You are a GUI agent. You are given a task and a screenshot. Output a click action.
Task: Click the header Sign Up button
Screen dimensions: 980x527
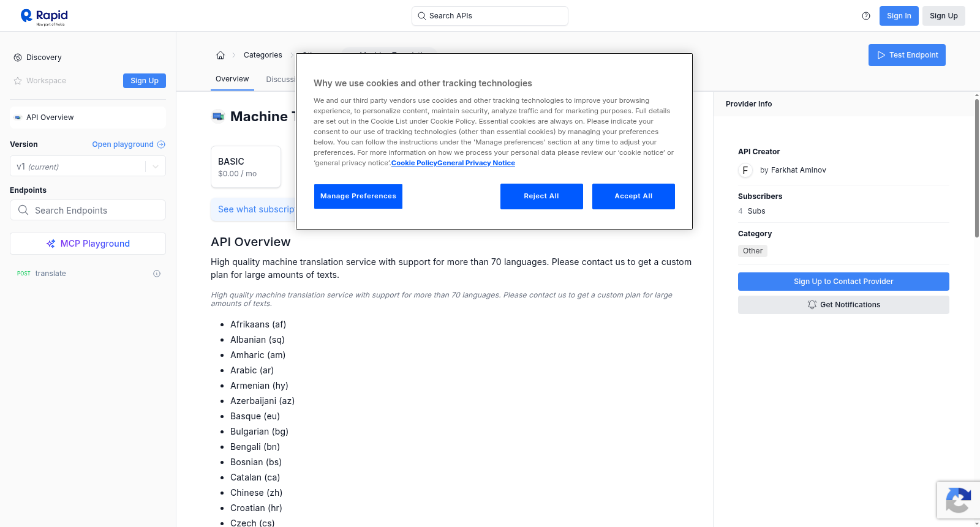click(943, 16)
